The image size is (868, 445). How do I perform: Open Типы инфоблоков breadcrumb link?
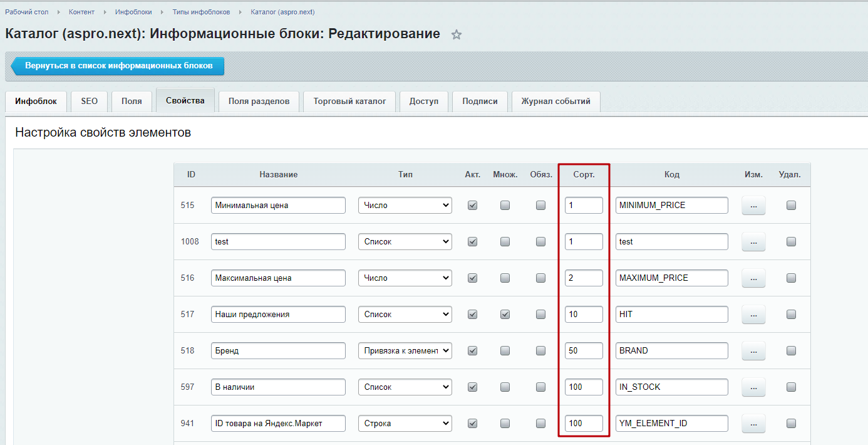[x=201, y=12]
